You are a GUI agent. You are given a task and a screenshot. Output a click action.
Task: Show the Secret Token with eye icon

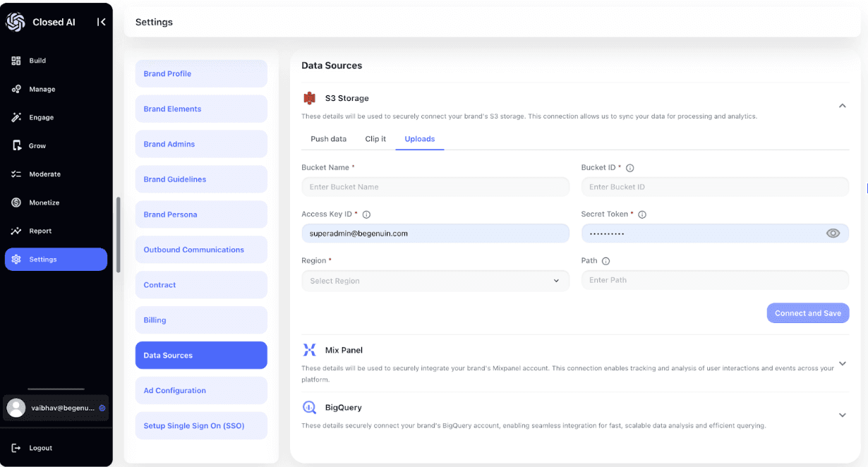[x=833, y=233]
